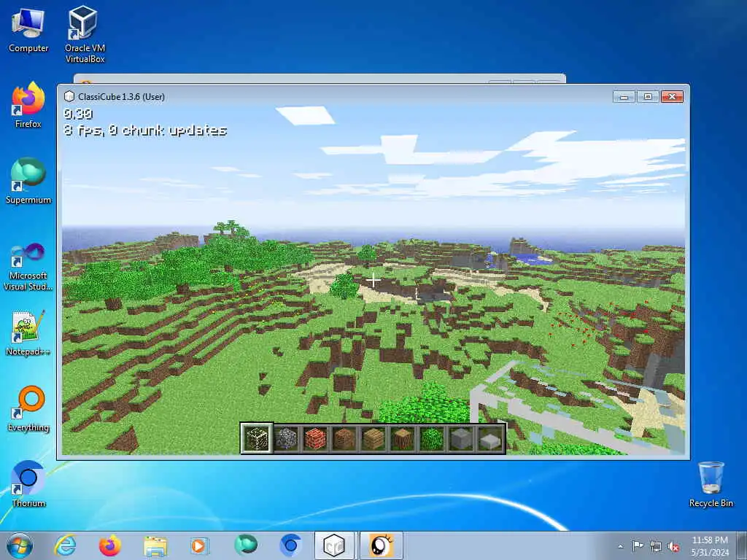Screen dimensions: 747x560
Task: Select the log block in the hotbar
Action: click(x=403, y=438)
